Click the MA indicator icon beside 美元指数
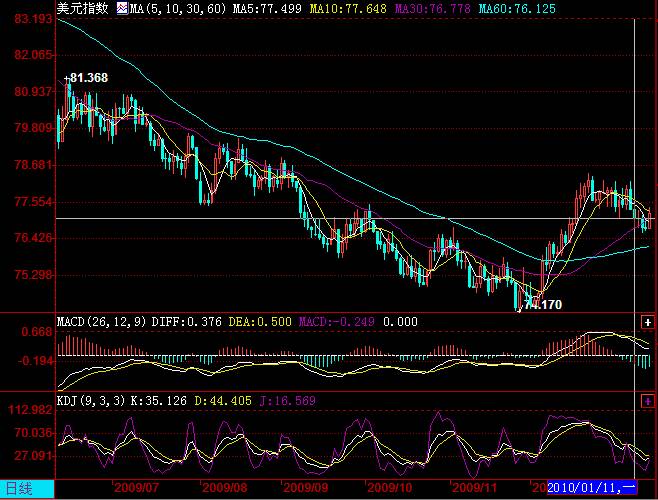This screenshot has height=500, width=658. point(122,8)
